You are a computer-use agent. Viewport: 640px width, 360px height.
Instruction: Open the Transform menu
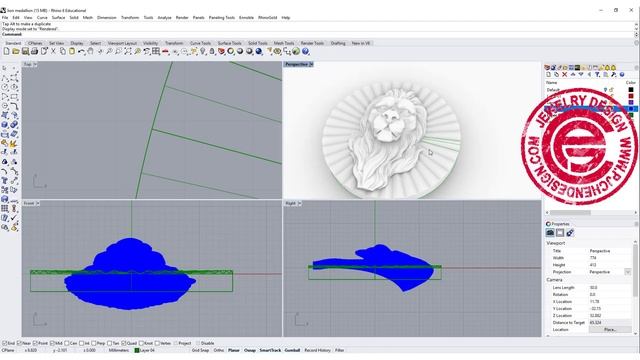(130, 18)
